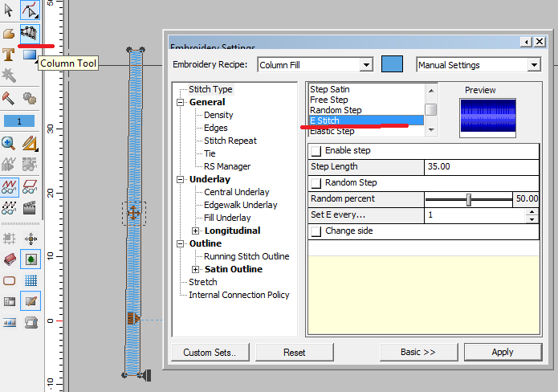Toggle the Change side checkbox
Image resolution: width=558 pixels, height=392 pixels.
[x=316, y=231]
